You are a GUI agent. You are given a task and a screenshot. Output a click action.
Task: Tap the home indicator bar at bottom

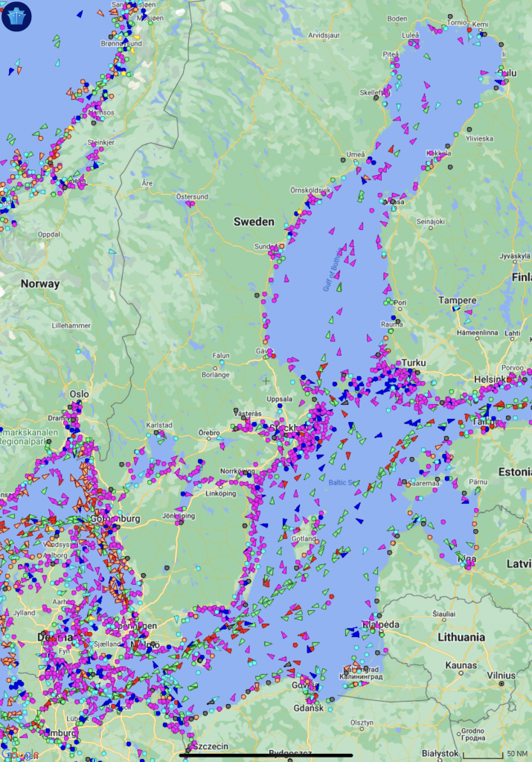tap(266, 757)
